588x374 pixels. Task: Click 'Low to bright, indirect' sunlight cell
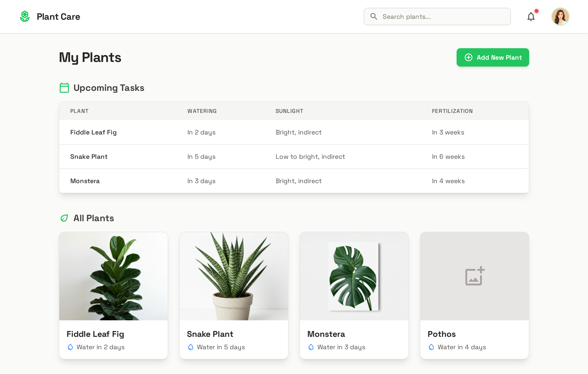point(310,157)
